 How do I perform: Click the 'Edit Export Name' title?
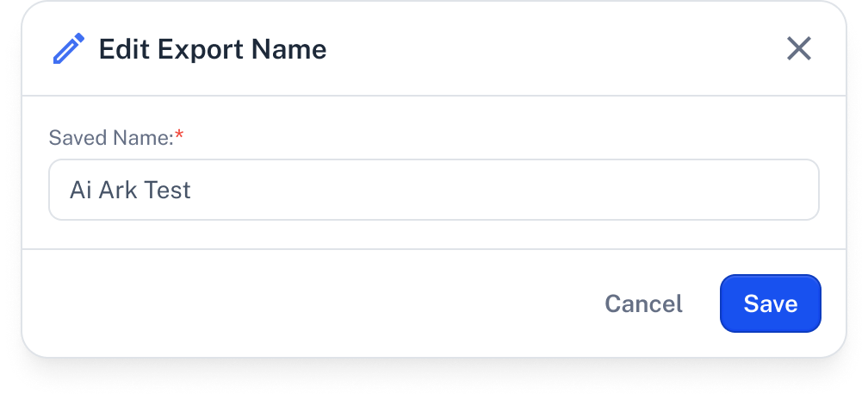[213, 49]
